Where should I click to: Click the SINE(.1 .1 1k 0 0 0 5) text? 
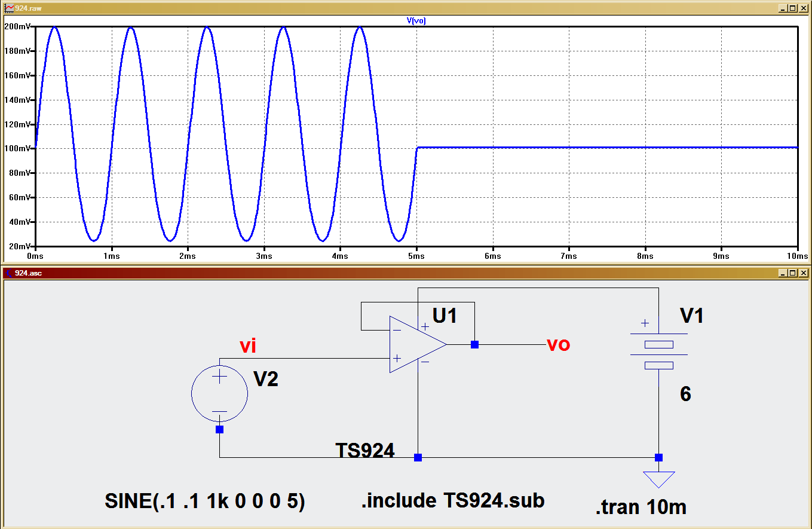[205, 501]
